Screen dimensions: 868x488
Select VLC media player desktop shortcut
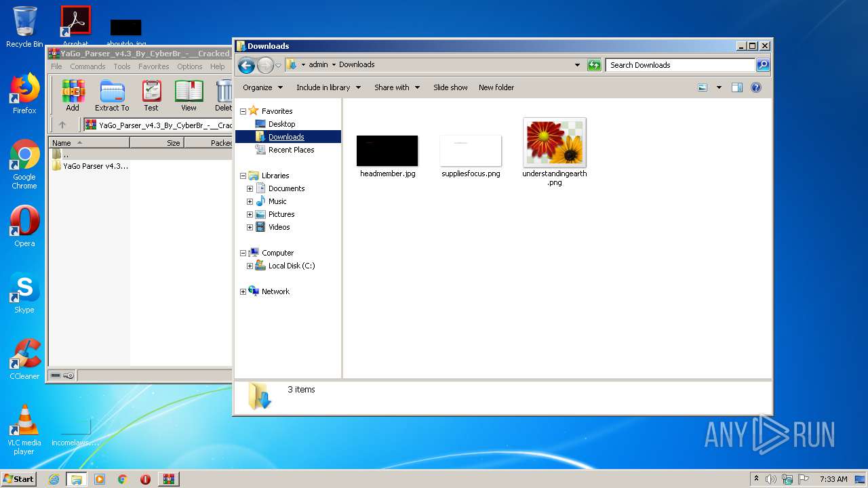coord(24,430)
